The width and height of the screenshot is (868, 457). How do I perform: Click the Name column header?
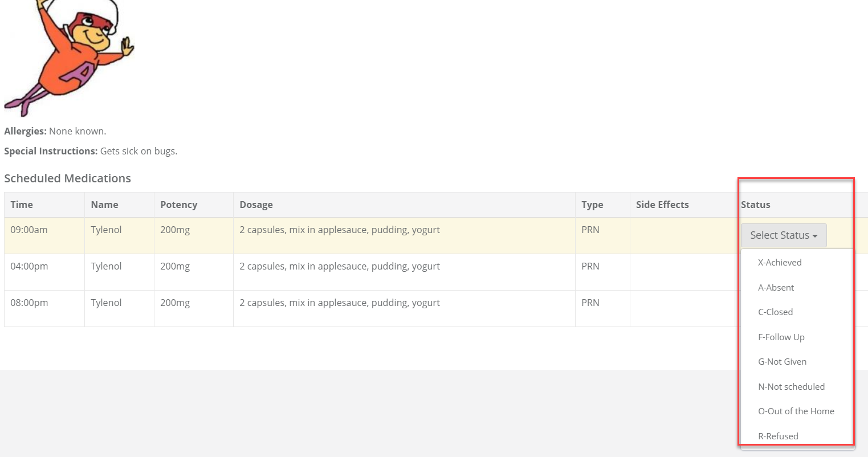pos(104,205)
